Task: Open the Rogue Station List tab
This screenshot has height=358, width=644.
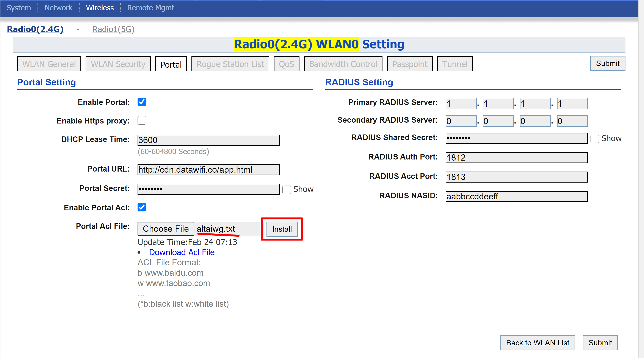Action: click(230, 64)
